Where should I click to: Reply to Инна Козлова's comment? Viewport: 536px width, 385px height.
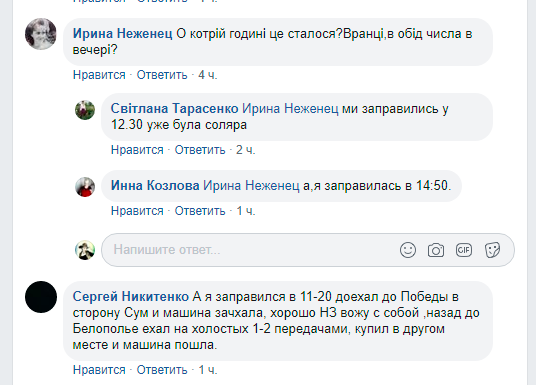pyautogui.click(x=200, y=211)
